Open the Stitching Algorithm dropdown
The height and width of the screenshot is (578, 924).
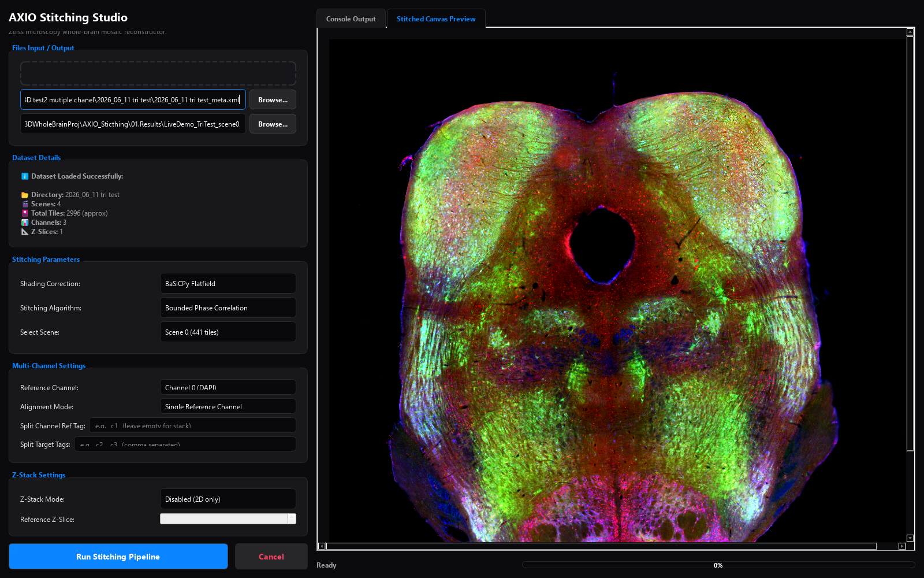click(228, 307)
